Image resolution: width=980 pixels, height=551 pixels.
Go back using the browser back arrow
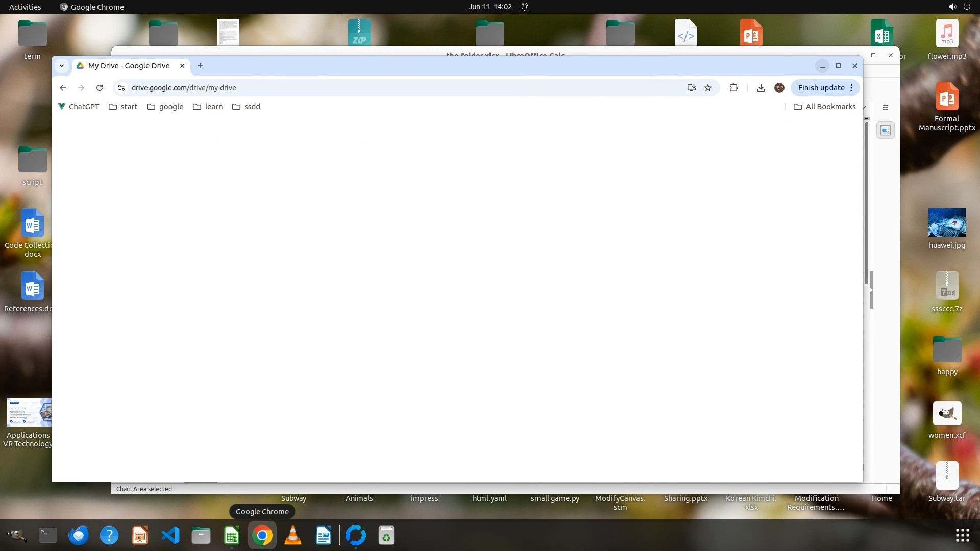[63, 88]
